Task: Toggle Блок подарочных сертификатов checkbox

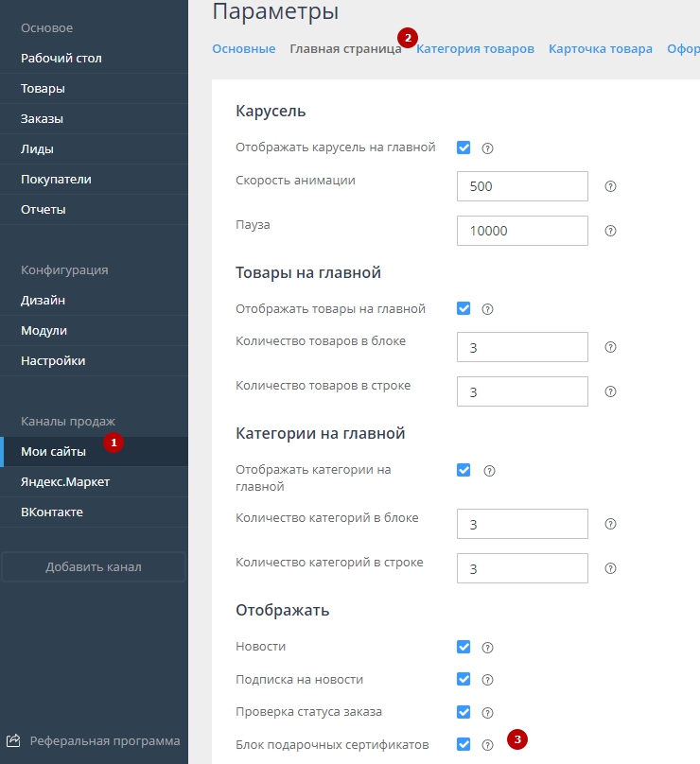Action: (x=464, y=744)
